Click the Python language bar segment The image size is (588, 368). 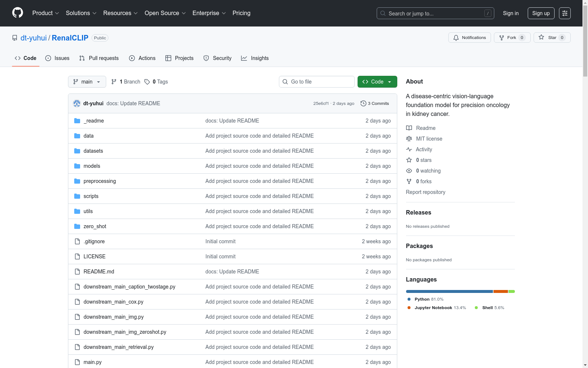(449, 291)
